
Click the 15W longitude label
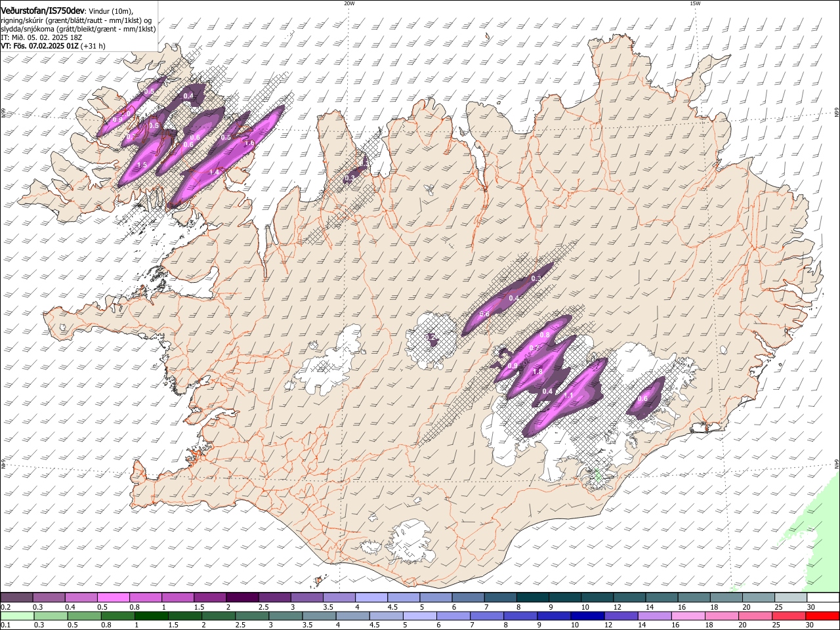click(x=695, y=3)
